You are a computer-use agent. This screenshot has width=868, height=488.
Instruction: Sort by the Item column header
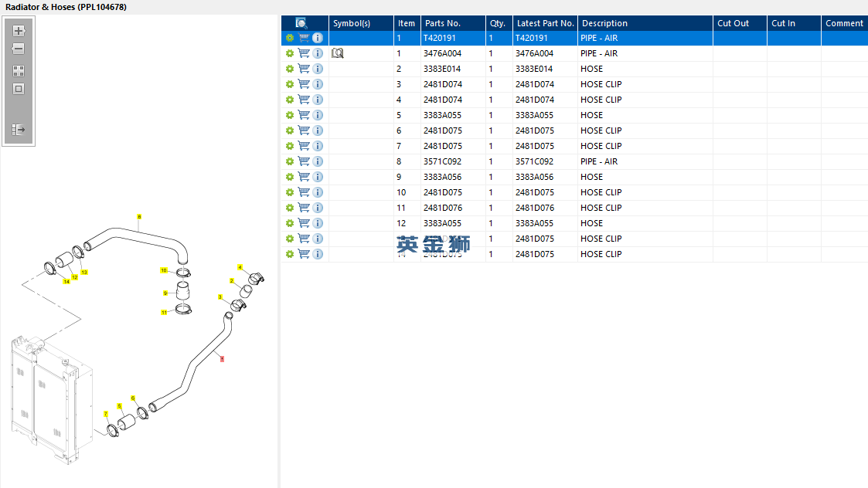pos(407,23)
